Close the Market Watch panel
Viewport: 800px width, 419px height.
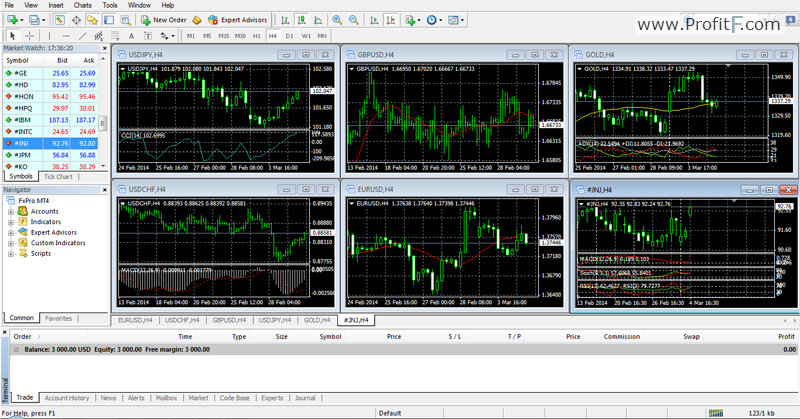pos(105,48)
